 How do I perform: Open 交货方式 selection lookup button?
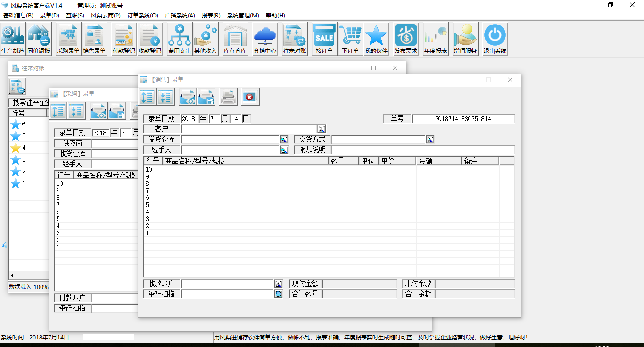430,140
